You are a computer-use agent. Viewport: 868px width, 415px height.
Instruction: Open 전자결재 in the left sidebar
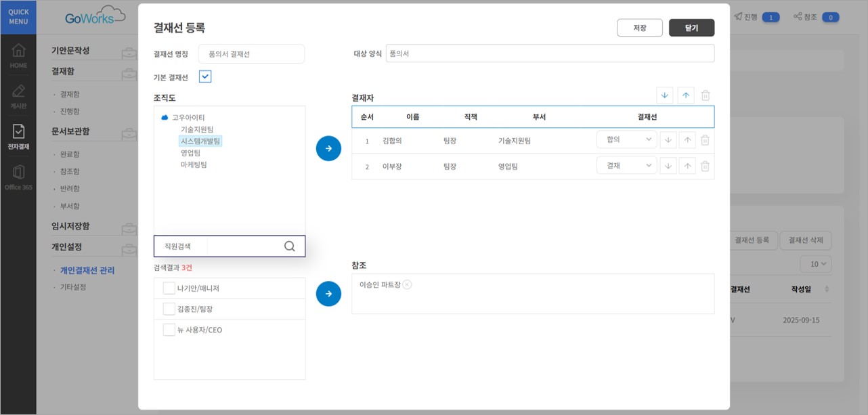pyautogui.click(x=18, y=136)
